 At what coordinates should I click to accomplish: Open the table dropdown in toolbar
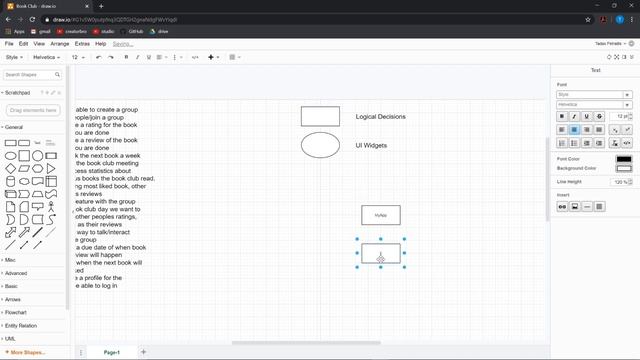(x=234, y=57)
